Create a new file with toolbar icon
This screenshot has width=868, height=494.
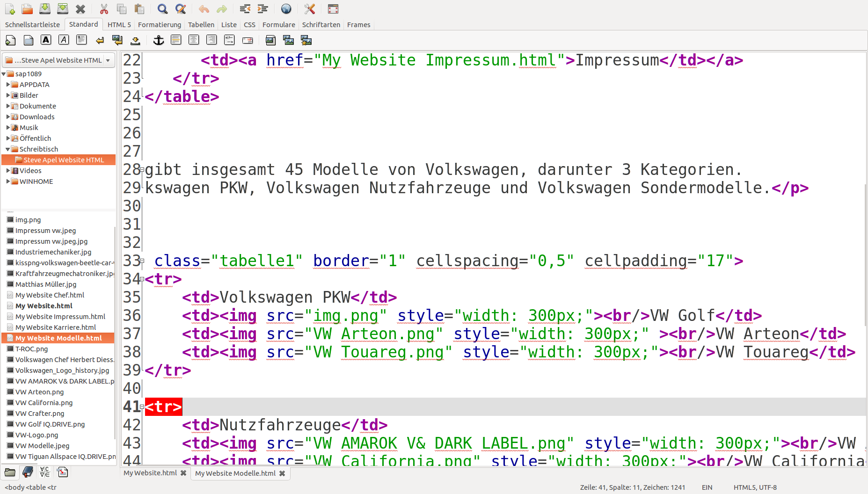click(10, 9)
